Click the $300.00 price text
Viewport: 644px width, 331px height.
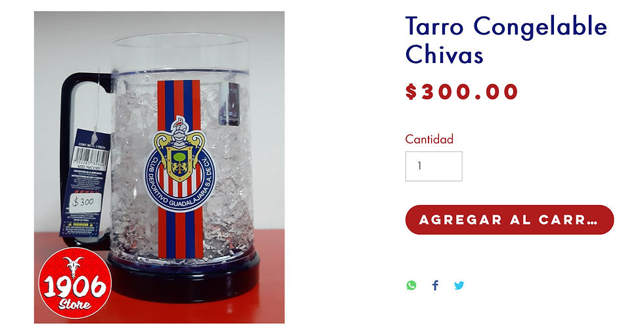coord(461,91)
